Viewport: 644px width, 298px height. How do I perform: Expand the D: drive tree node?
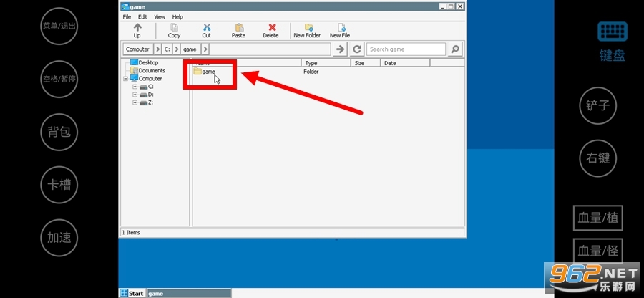(x=135, y=95)
